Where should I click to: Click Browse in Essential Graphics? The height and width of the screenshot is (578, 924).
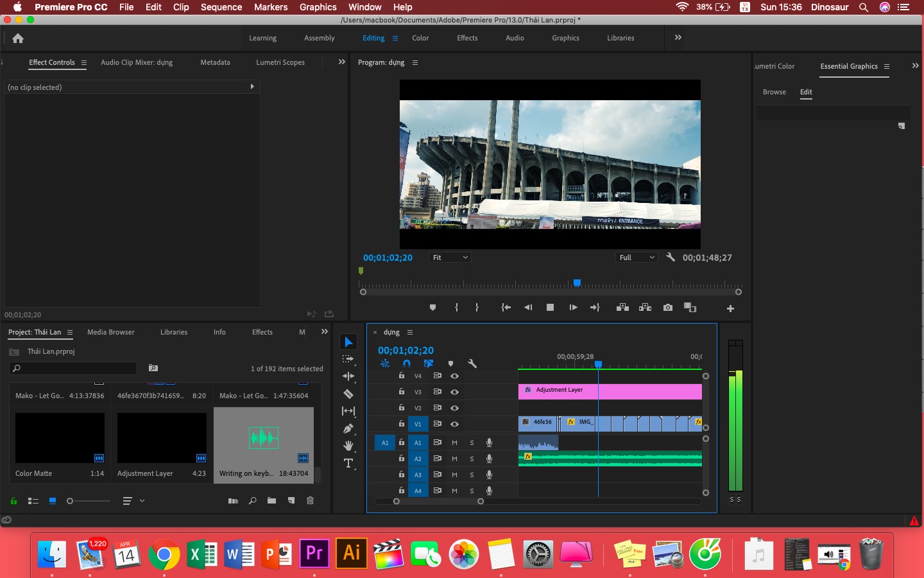point(774,92)
